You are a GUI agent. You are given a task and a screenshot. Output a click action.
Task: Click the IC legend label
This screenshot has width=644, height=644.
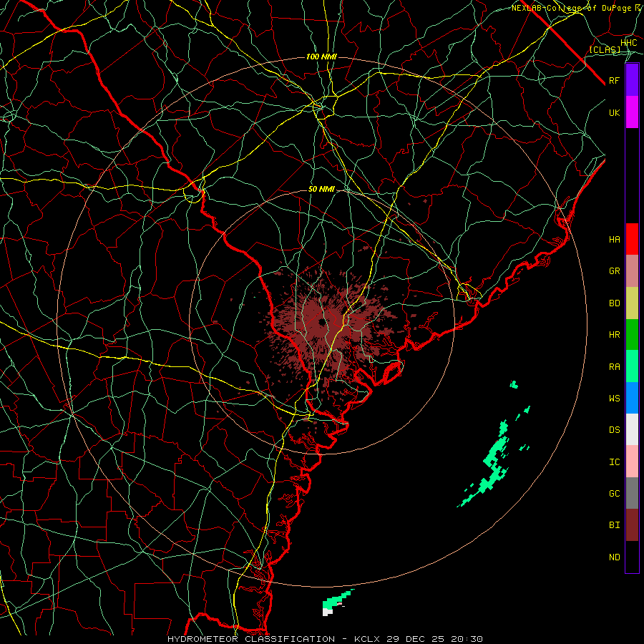point(615,462)
